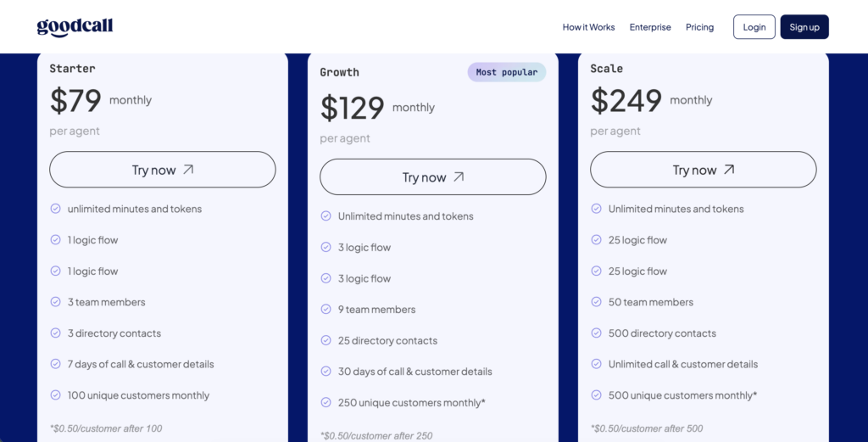Click check icon beside Scale's Unlimited minutes and tokens
Screen dimensions: 868x442
pos(596,209)
